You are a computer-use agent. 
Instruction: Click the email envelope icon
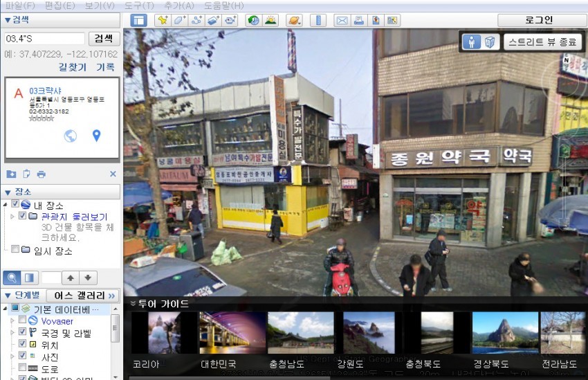point(342,20)
